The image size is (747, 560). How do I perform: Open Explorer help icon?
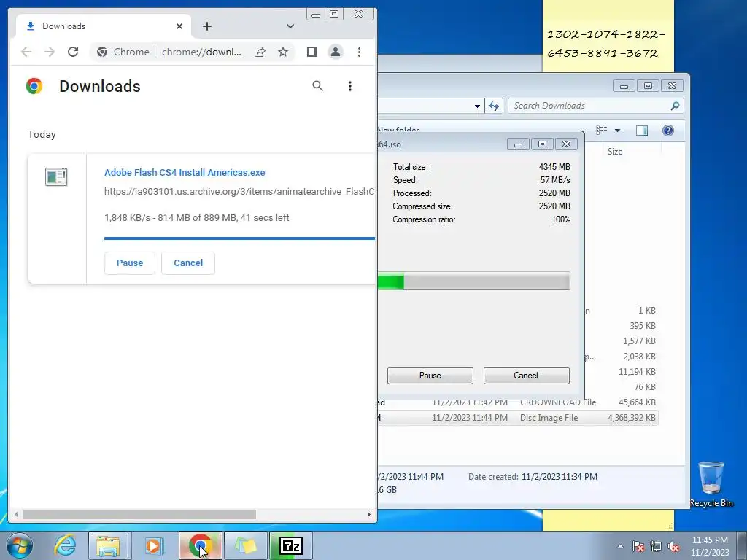668,131
